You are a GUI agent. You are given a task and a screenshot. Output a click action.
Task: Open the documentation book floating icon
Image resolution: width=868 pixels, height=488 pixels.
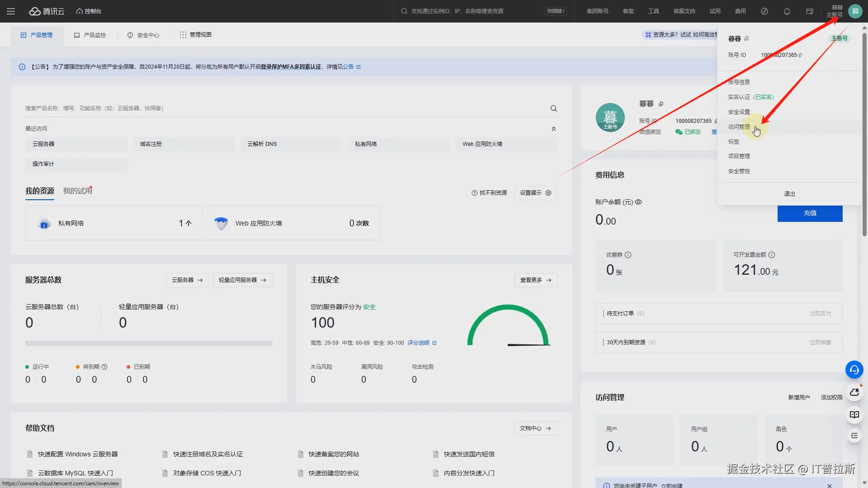[854, 415]
